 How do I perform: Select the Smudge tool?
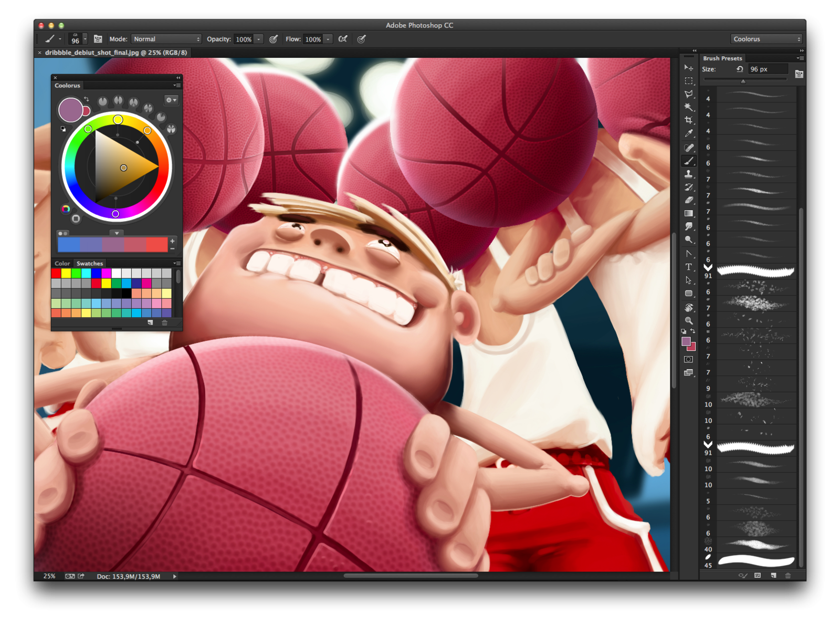point(688,226)
